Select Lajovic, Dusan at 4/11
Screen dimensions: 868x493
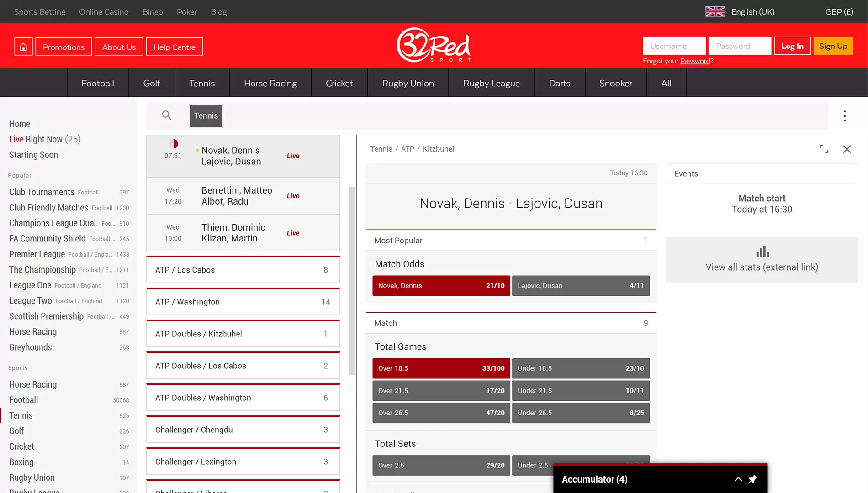point(581,286)
